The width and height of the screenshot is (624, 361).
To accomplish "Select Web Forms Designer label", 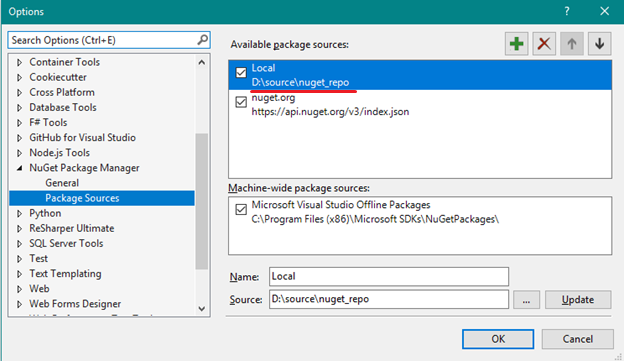I will 75,304.
